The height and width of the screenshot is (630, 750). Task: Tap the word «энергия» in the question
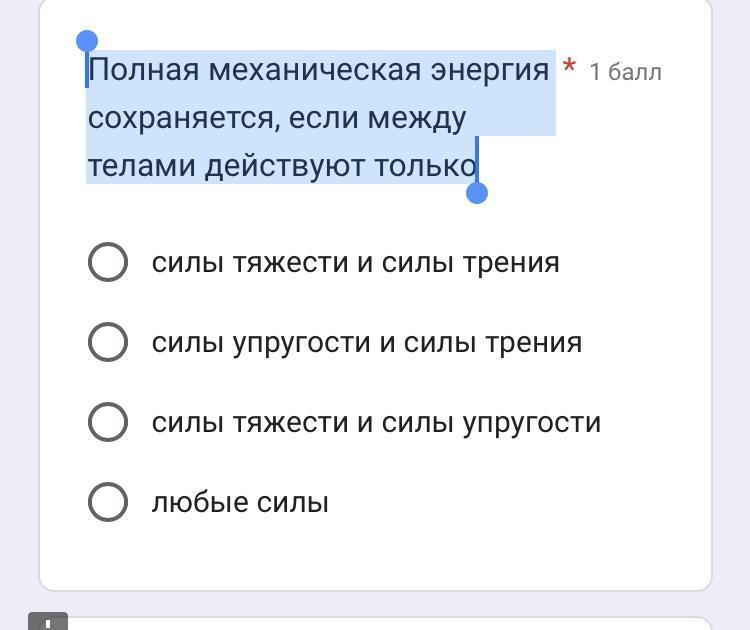click(x=490, y=70)
